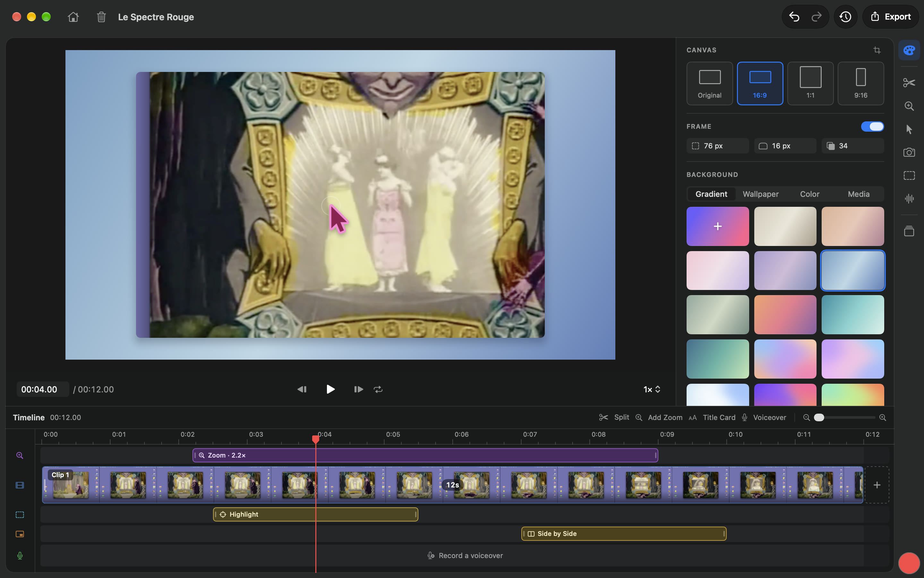The image size is (924, 578).
Task: Open the dashed-rectangle highlight panel in sidebar
Action: 909,175
